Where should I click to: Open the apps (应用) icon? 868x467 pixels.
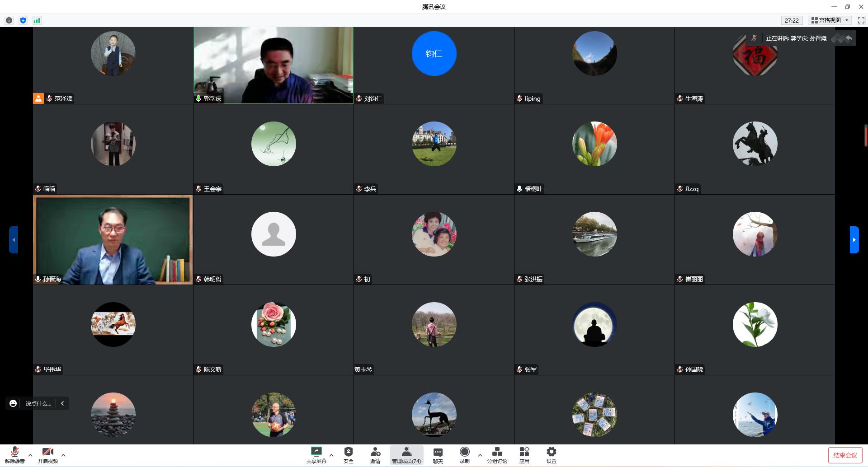click(x=524, y=452)
